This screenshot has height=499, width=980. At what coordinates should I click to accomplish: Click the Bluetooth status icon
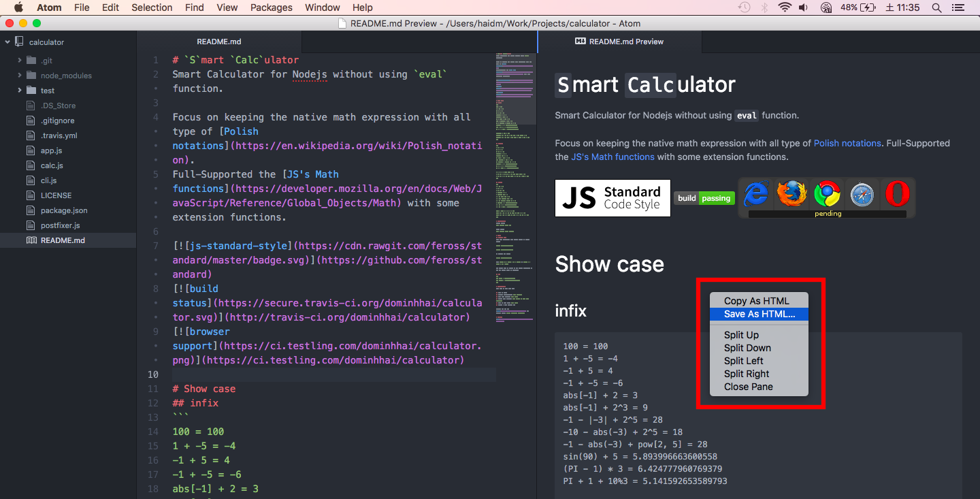click(764, 7)
